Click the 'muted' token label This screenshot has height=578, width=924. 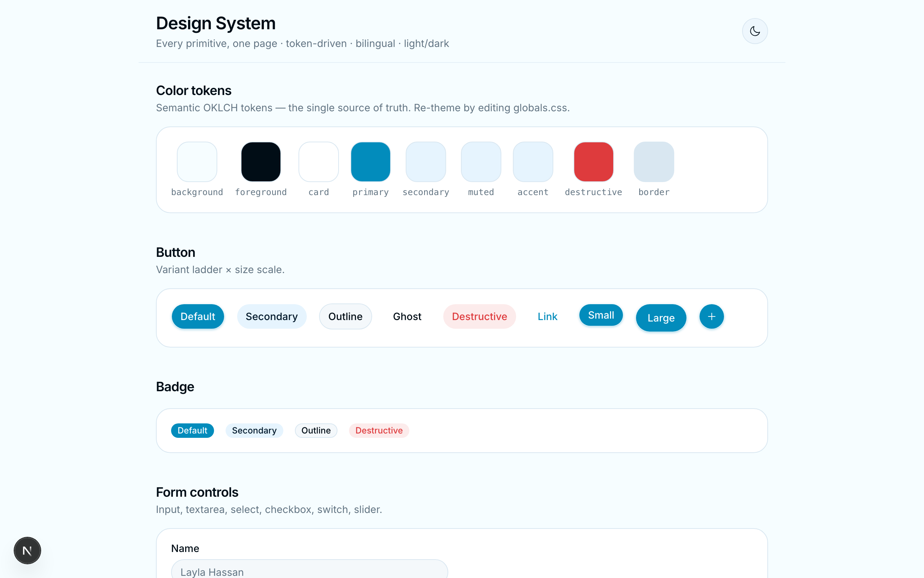481,192
